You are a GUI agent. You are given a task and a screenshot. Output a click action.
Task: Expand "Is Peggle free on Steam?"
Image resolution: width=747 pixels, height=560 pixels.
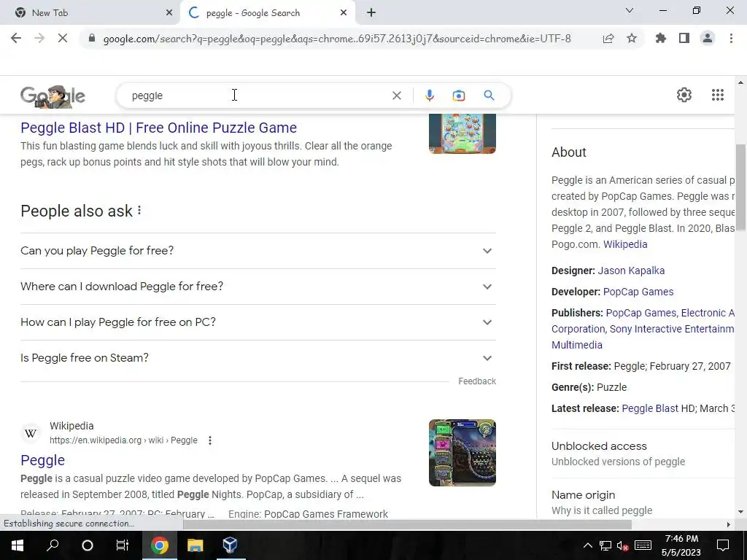click(x=258, y=357)
